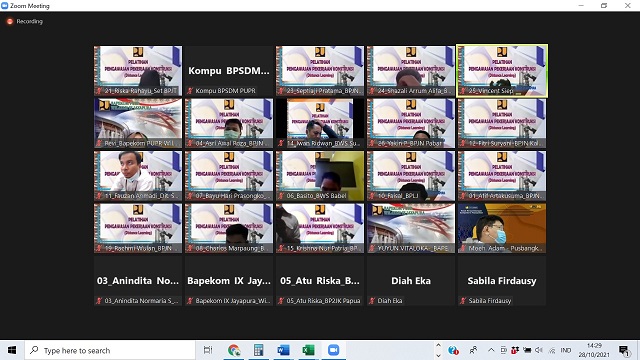Select the Diah Eka participant tile
The height and width of the screenshot is (360, 640).
411,281
